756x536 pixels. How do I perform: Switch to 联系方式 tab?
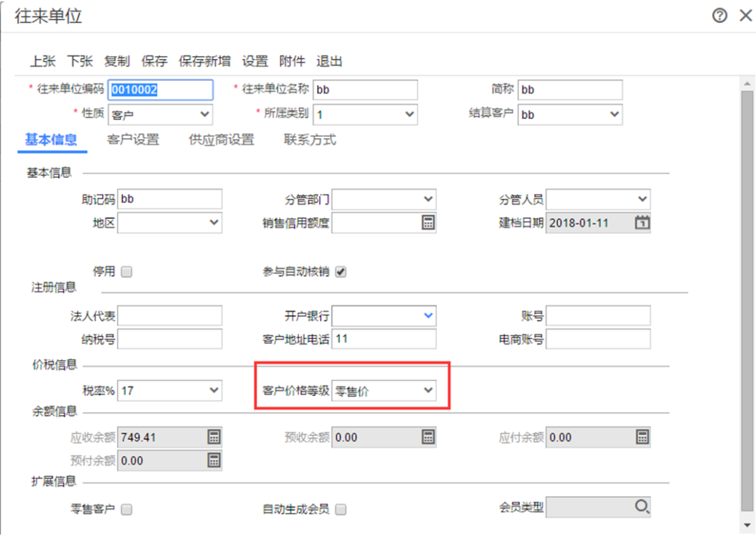click(x=310, y=140)
